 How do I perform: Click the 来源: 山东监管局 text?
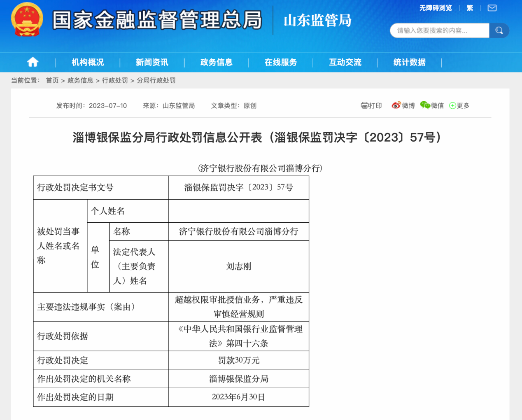(169, 106)
